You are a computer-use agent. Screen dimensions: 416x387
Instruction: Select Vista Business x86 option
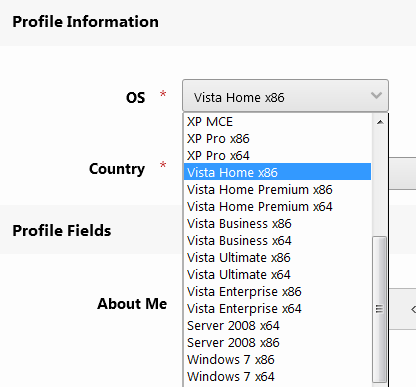point(277,223)
